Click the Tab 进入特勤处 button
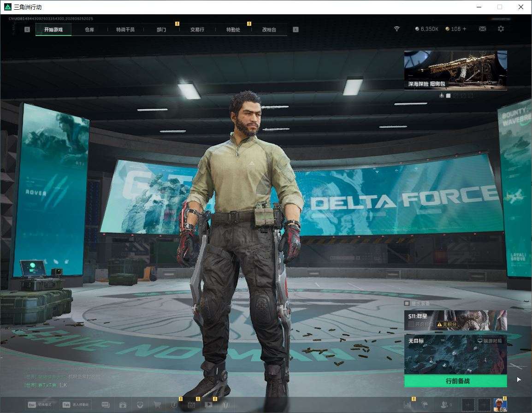 (x=76, y=405)
